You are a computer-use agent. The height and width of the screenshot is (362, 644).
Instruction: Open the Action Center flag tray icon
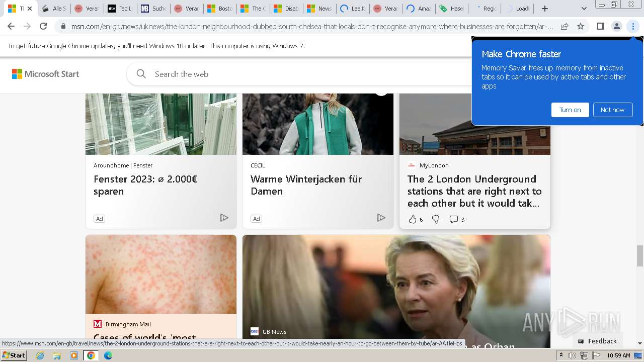596,355
